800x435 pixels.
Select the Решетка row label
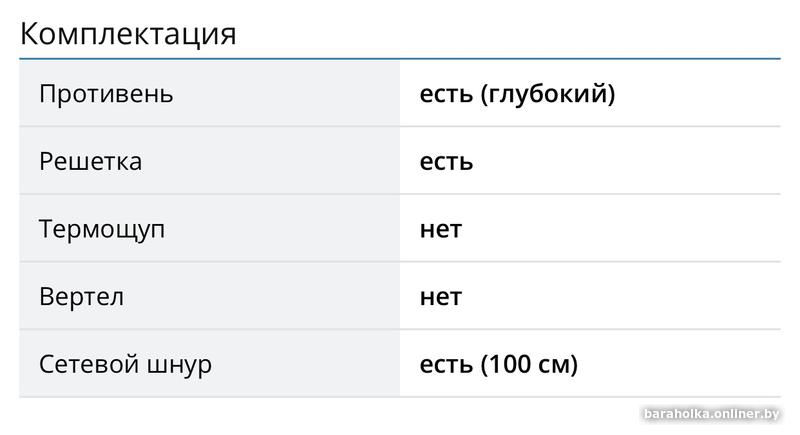[90, 161]
